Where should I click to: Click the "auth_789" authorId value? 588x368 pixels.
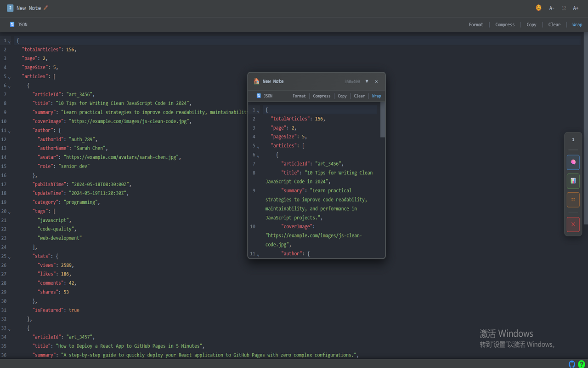click(83, 139)
